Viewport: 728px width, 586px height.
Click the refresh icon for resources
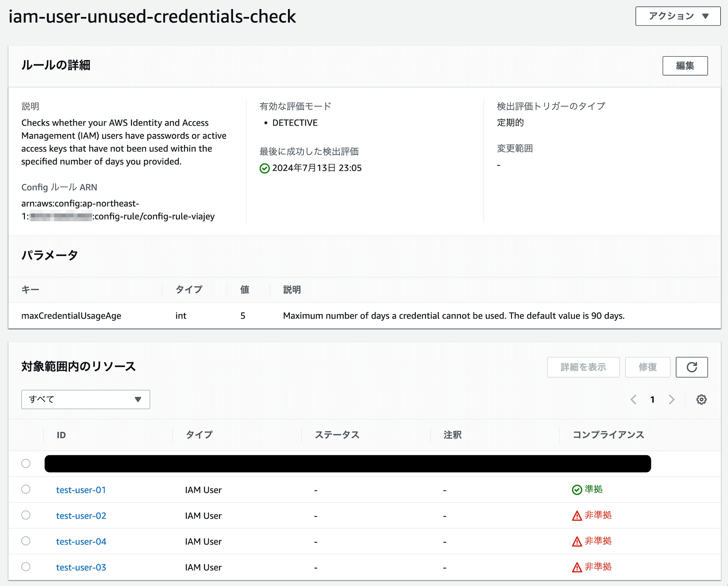coord(692,367)
